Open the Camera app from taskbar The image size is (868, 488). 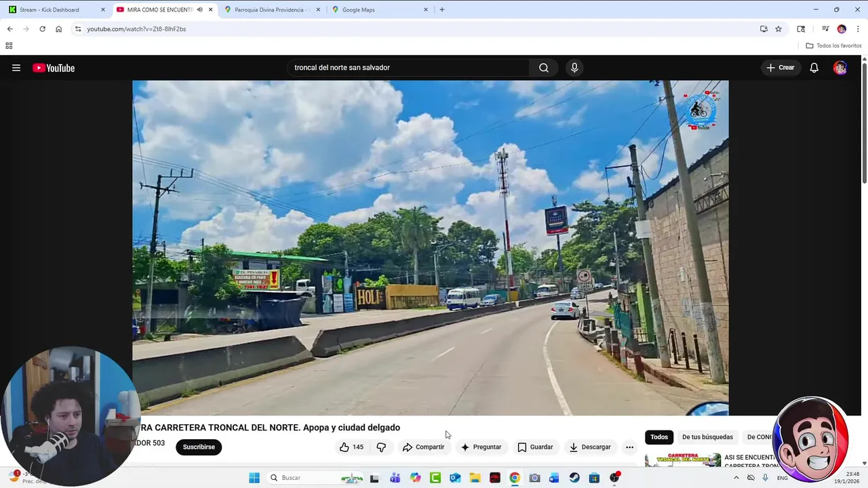(534, 478)
